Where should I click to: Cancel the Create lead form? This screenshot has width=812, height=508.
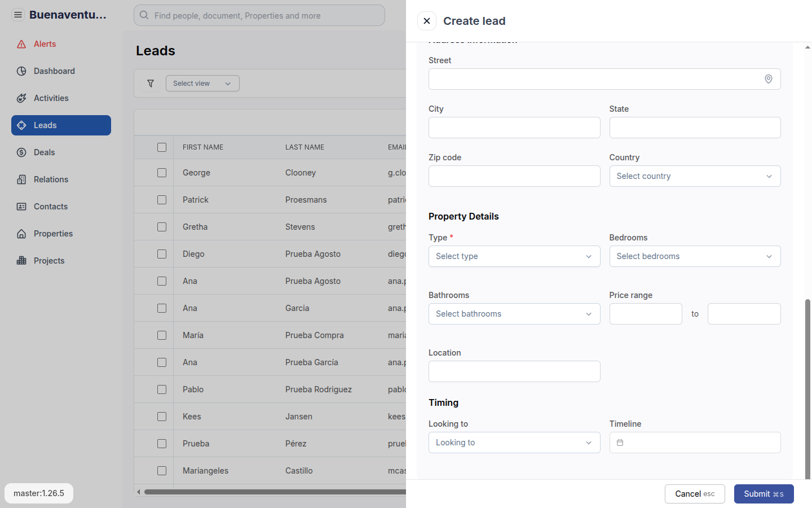[695, 494]
